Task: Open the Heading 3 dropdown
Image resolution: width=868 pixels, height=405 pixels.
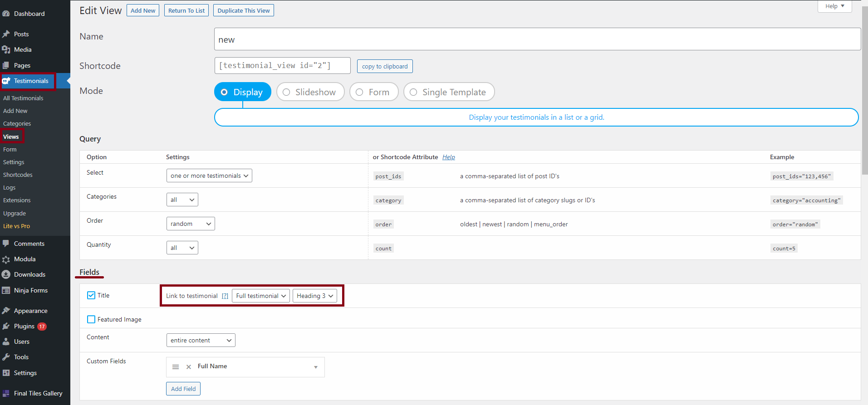Action: [315, 296]
